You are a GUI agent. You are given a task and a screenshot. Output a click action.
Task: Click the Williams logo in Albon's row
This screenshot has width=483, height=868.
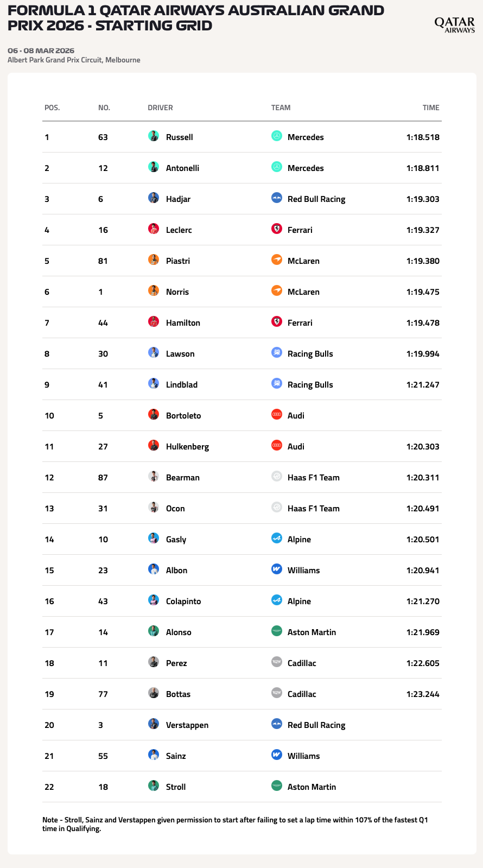pos(277,570)
